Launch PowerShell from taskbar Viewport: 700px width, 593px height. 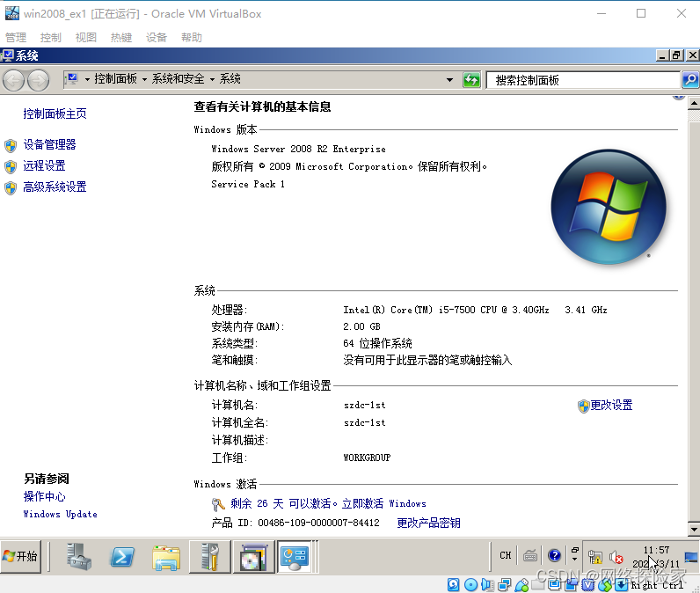(x=122, y=557)
